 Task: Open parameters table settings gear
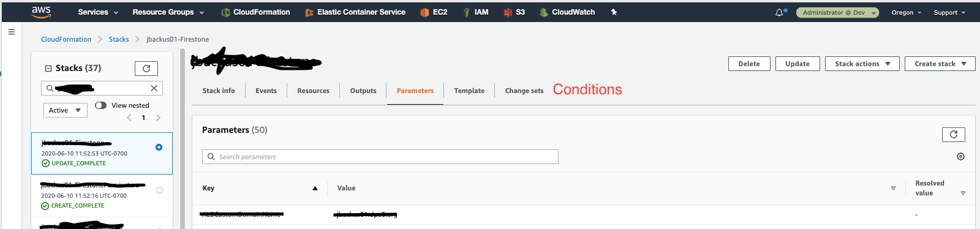(960, 157)
